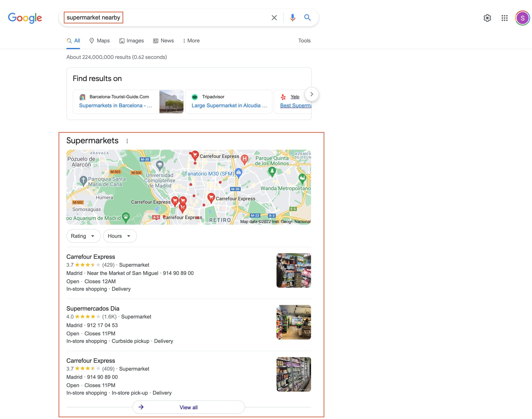The height and width of the screenshot is (419, 532).
Task: Clear the search box with the X icon
Action: [x=274, y=18]
